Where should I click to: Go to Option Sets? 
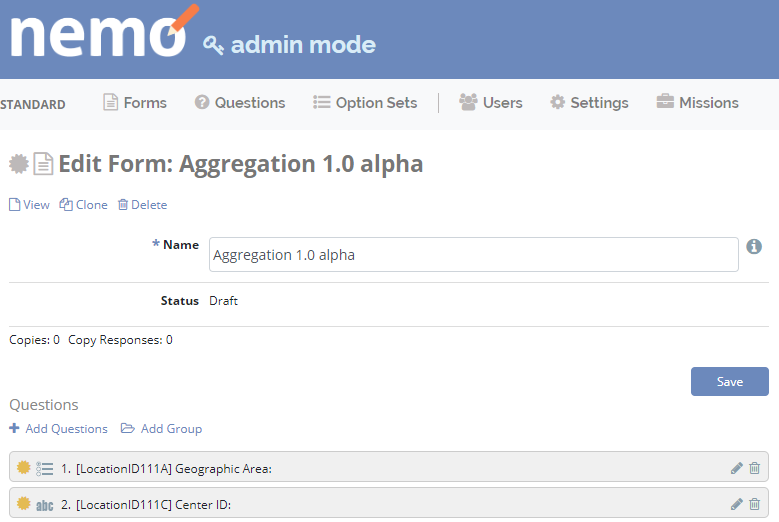click(365, 103)
